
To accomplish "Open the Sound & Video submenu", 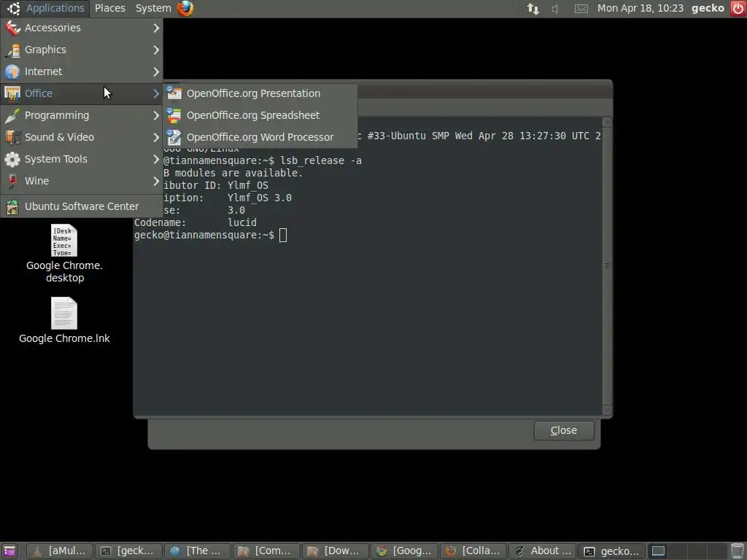I will [82, 137].
